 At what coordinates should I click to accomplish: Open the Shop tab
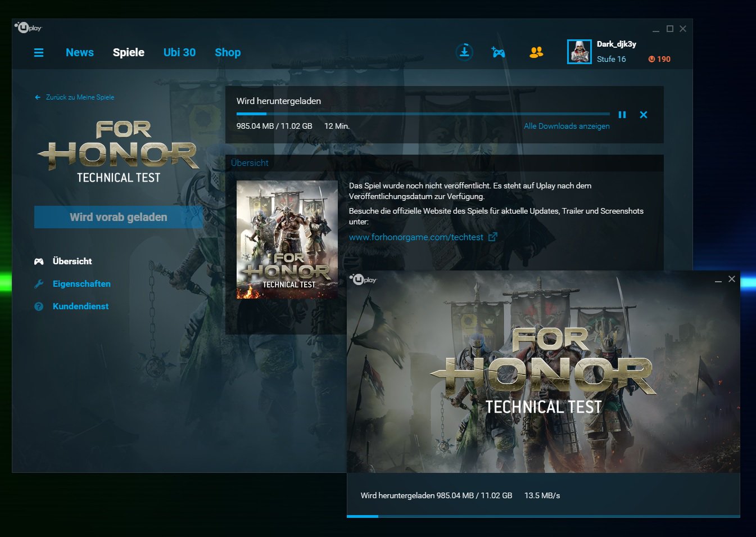(x=228, y=52)
